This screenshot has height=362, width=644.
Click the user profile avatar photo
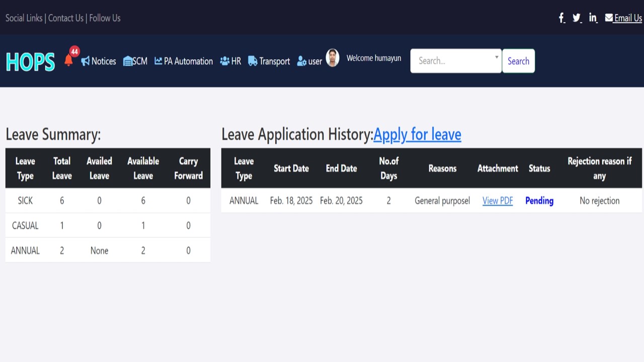(x=333, y=58)
